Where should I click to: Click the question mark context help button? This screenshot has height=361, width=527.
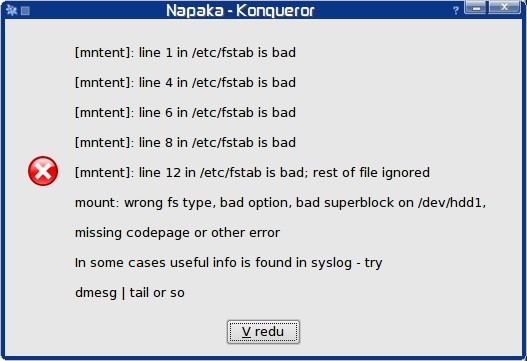click(456, 10)
